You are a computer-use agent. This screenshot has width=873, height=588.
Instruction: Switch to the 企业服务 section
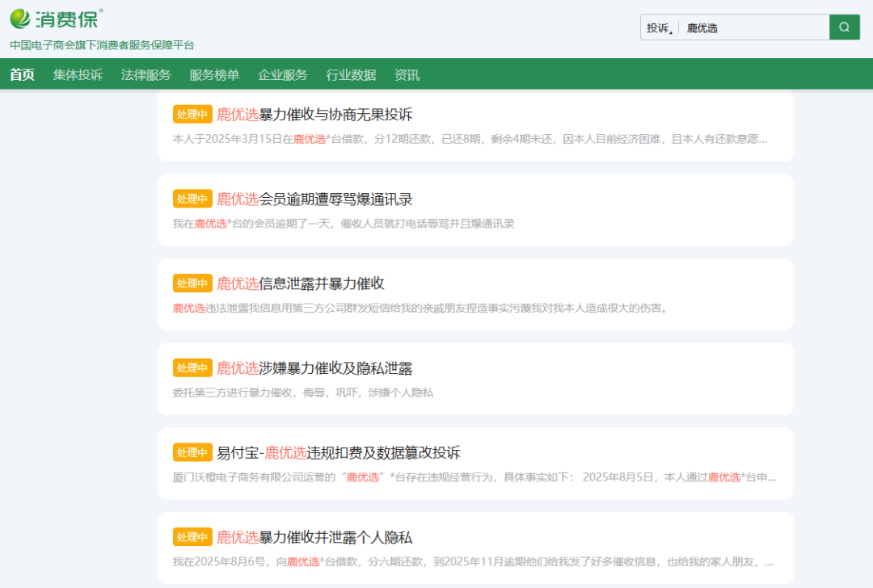282,75
